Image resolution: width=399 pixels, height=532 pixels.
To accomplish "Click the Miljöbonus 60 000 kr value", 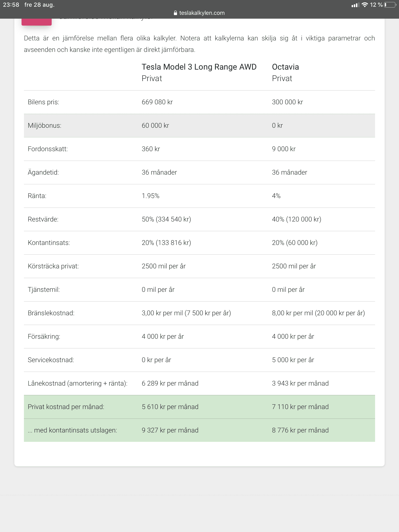I will (x=155, y=126).
